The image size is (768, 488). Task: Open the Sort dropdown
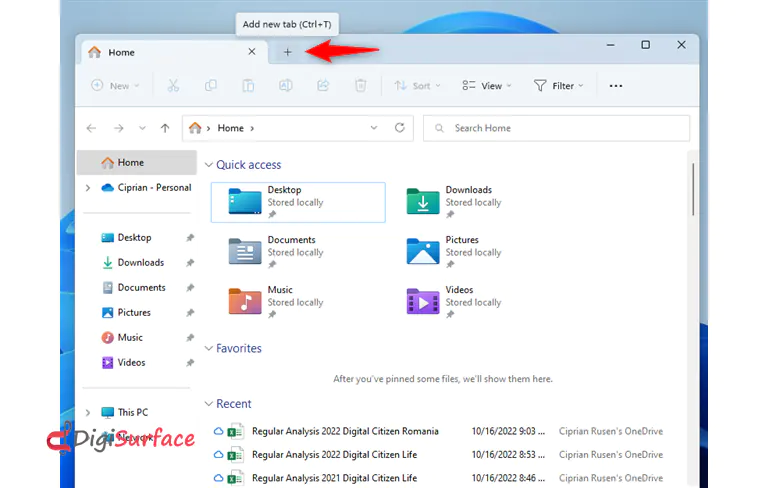417,86
